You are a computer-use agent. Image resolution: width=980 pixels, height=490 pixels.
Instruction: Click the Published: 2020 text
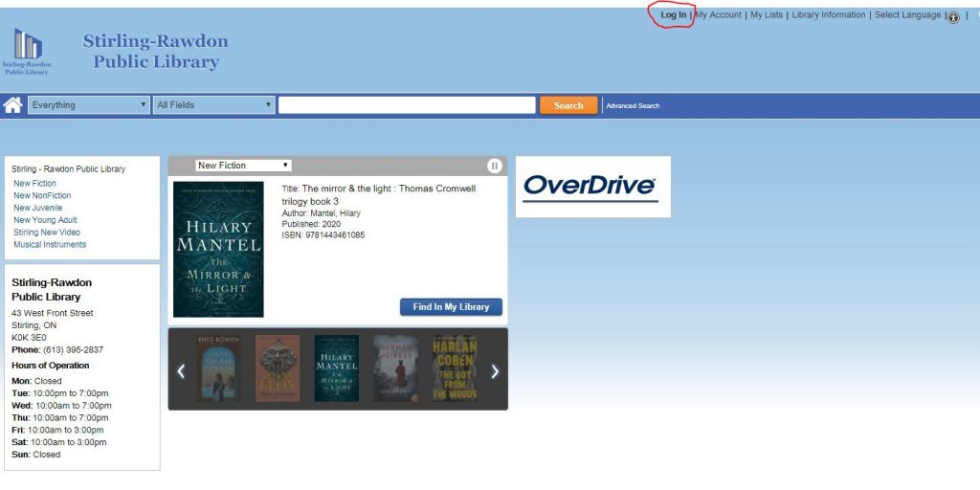(x=311, y=224)
